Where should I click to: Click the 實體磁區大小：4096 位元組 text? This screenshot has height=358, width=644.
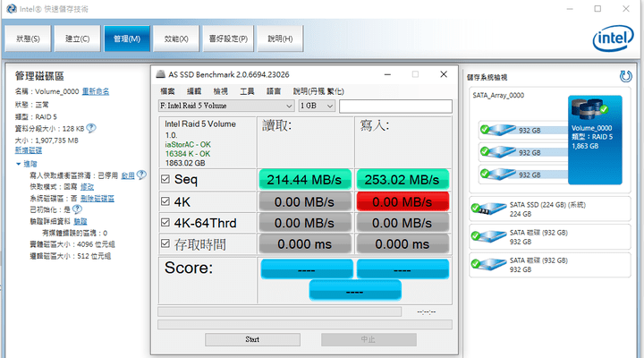click(72, 244)
